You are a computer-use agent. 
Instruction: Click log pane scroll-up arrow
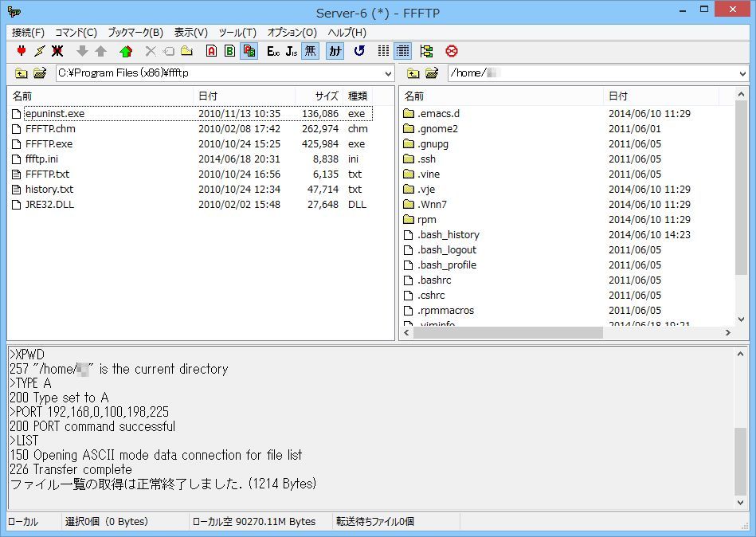[x=741, y=354]
